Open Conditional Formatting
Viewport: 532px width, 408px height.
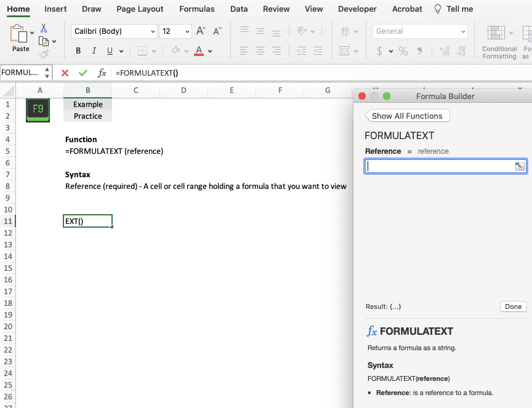coord(498,37)
